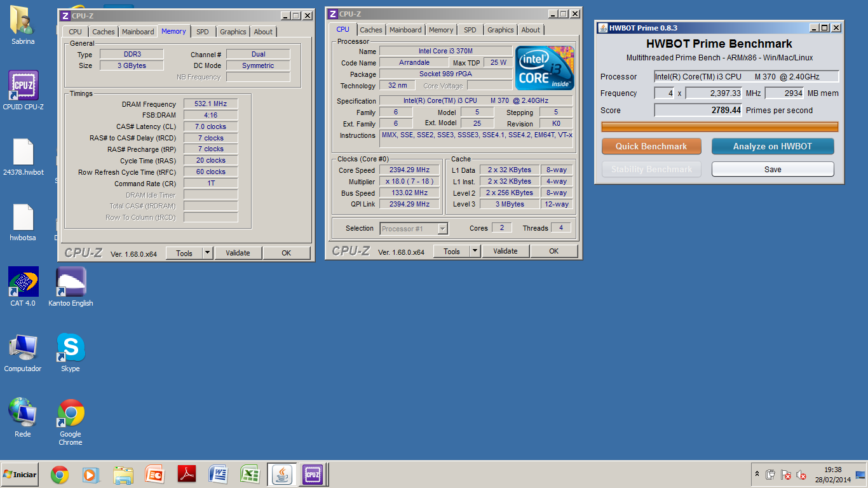Click the Tools button in the Memory CPU-Z window
868x488 pixels.
coord(184,253)
